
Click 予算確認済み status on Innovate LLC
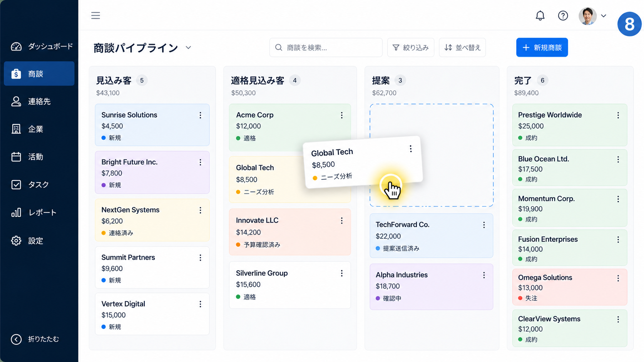[x=262, y=245]
